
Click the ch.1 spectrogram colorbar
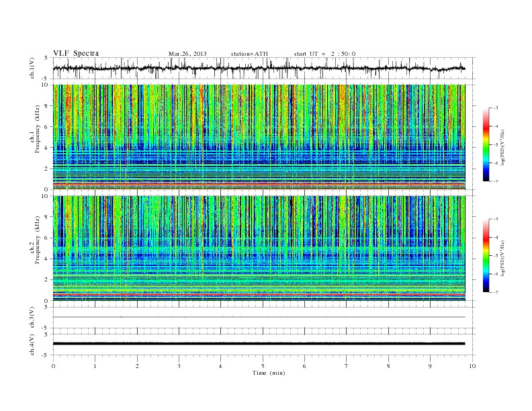[486, 144]
